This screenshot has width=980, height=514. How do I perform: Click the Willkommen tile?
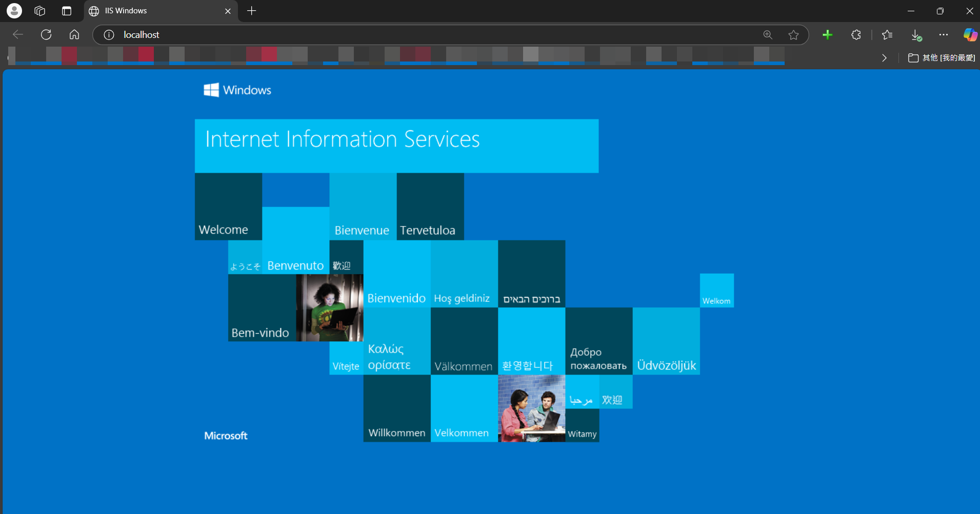click(x=397, y=408)
